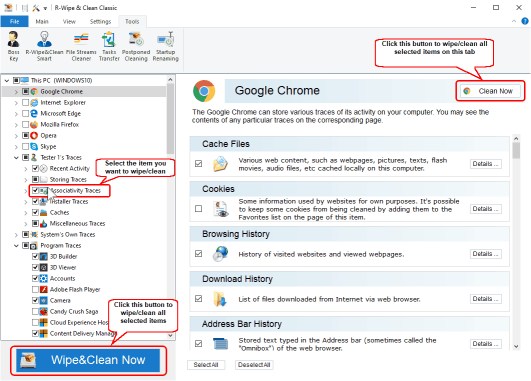Switch to the Main ribbon tab
Viewport: 531px width, 381px height.
coord(42,21)
